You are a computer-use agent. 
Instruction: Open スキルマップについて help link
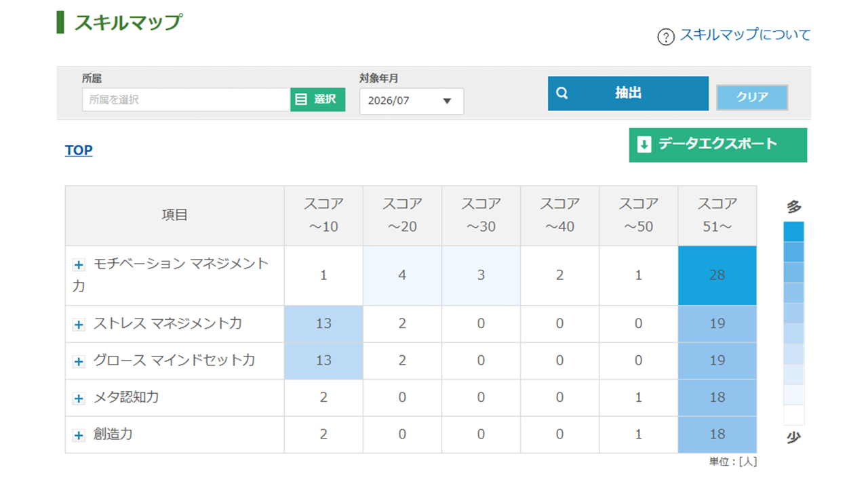point(745,35)
